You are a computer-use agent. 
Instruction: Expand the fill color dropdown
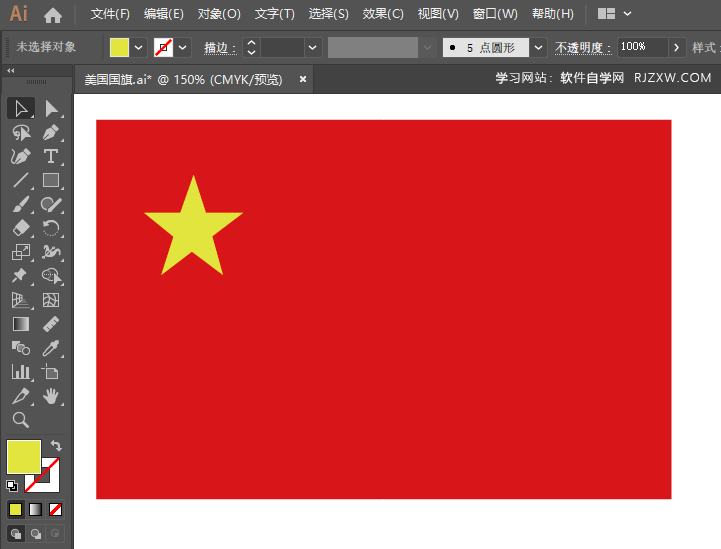pyautogui.click(x=138, y=47)
